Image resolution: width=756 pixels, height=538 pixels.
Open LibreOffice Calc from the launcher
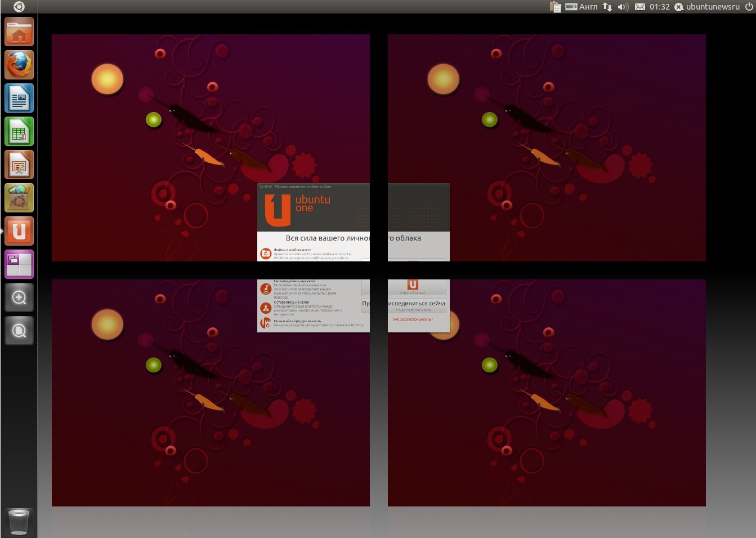[x=19, y=131]
